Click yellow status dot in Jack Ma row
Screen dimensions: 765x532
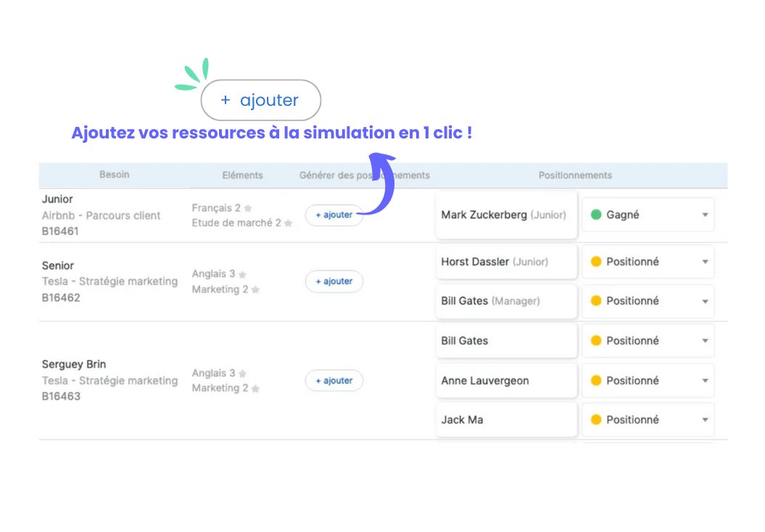pos(596,420)
